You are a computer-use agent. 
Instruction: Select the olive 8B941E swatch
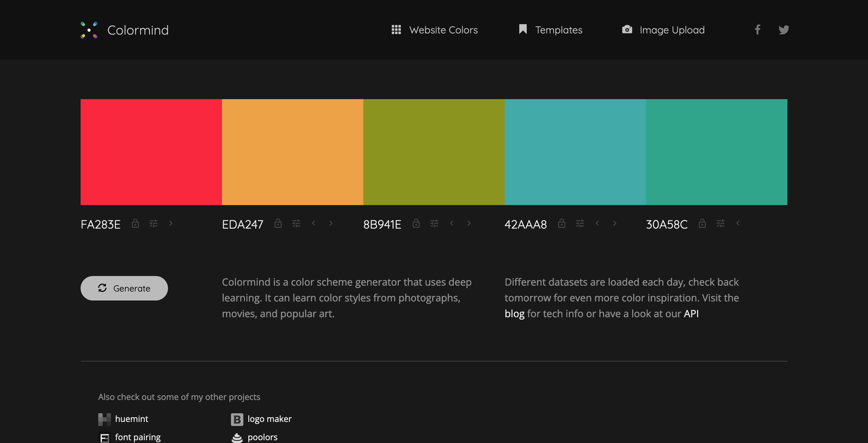tap(434, 152)
